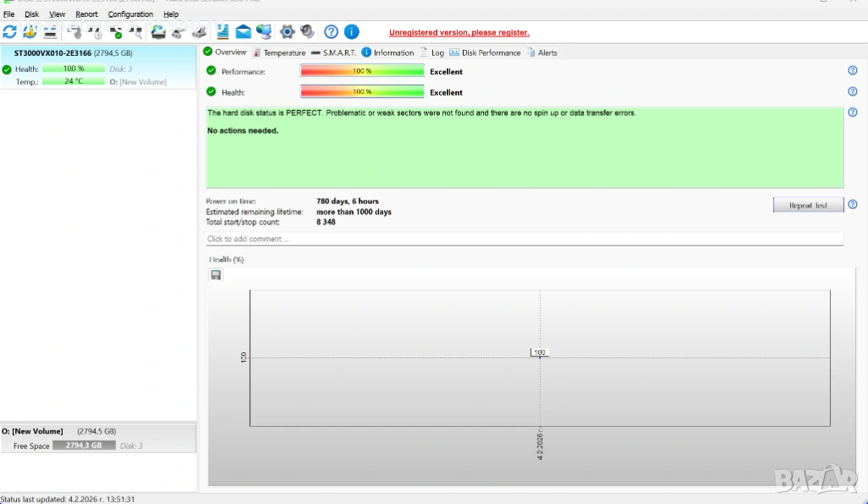Click the blue info toolbar icon

tap(351, 32)
